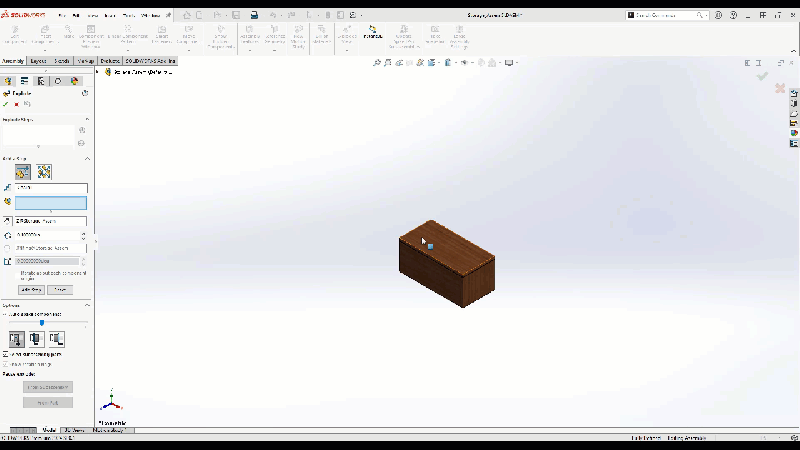Toggle Show rotation rings checkbox
This screenshot has width=800, height=450.
[x=5, y=364]
